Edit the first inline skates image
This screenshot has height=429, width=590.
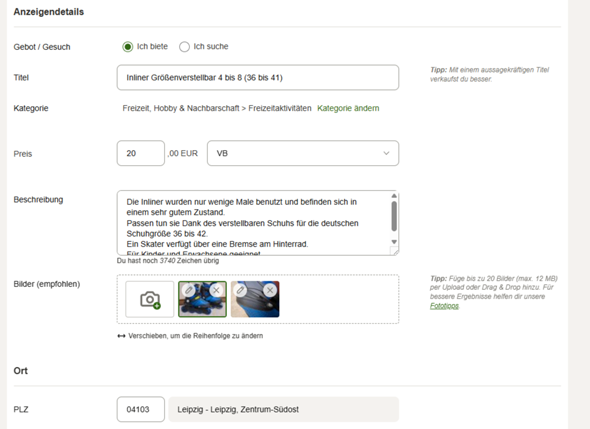pos(189,290)
